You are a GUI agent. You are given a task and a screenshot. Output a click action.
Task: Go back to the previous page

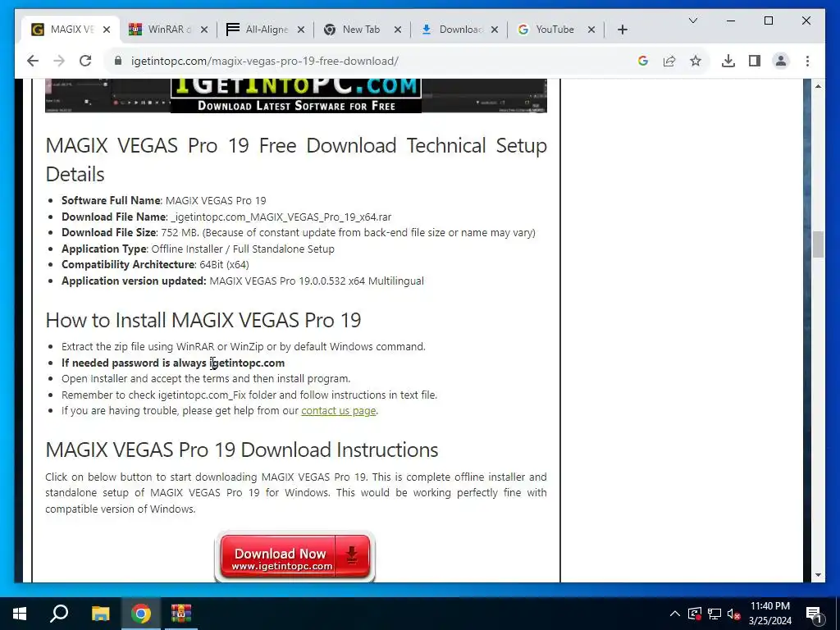(x=33, y=61)
